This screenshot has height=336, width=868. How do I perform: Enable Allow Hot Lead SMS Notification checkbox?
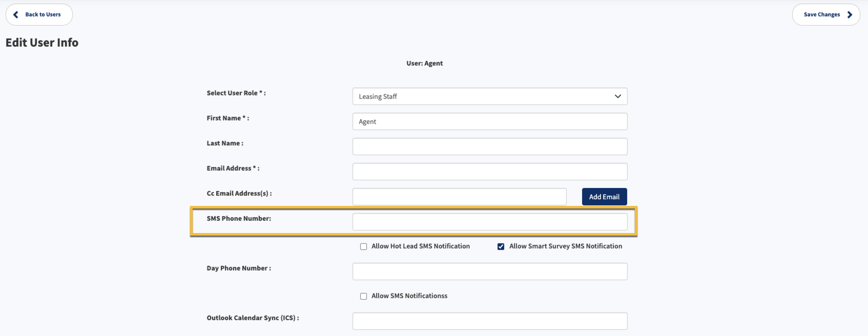pos(363,246)
